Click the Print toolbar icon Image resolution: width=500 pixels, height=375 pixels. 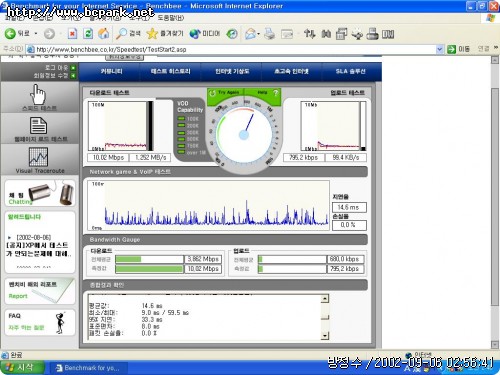tap(269, 34)
